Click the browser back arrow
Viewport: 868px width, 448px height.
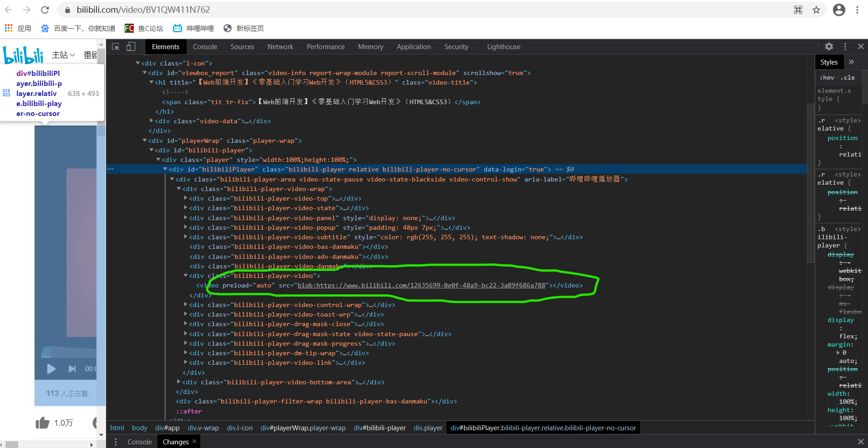[x=9, y=10]
